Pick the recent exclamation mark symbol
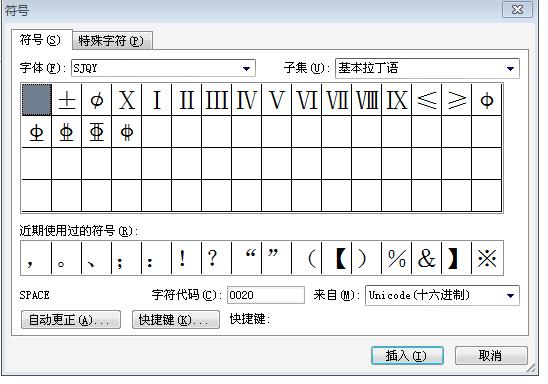Viewport: 548px width, 384px height. [x=187, y=258]
